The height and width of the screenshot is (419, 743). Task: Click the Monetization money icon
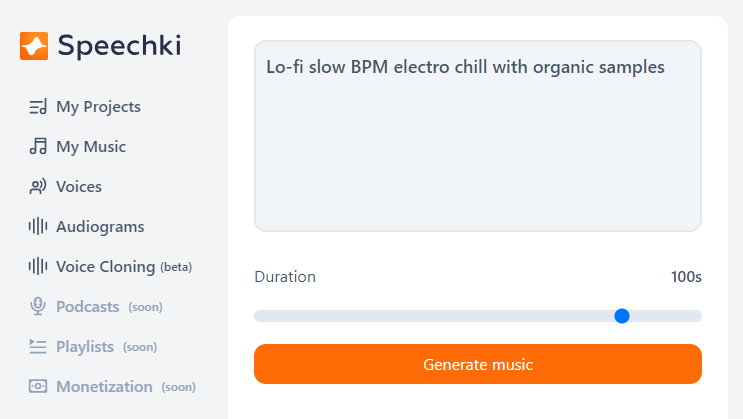coord(38,386)
